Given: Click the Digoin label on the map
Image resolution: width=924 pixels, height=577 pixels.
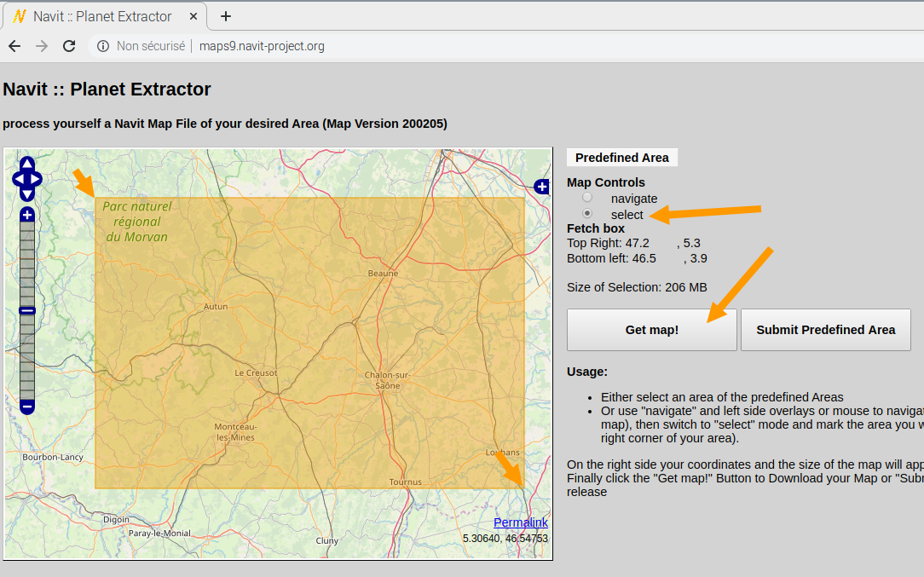Looking at the screenshot, I should click(116, 519).
